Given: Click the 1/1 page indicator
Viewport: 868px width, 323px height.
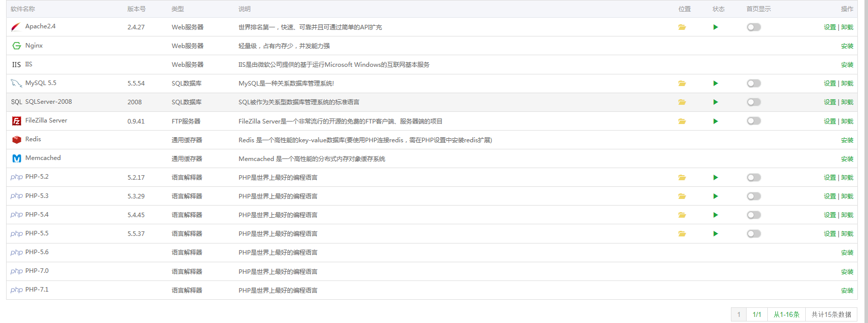Looking at the screenshot, I should coord(757,314).
